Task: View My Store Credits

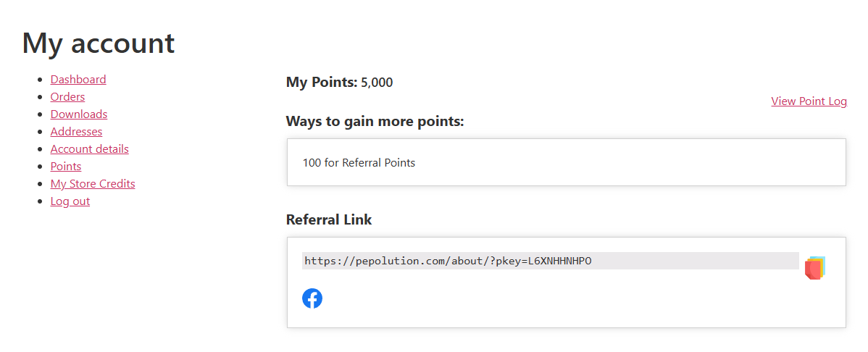Action: point(93,184)
